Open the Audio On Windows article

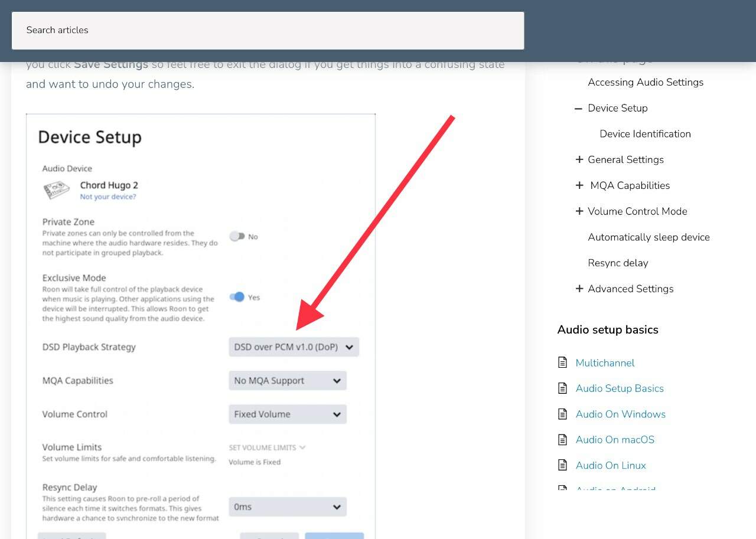[620, 414]
